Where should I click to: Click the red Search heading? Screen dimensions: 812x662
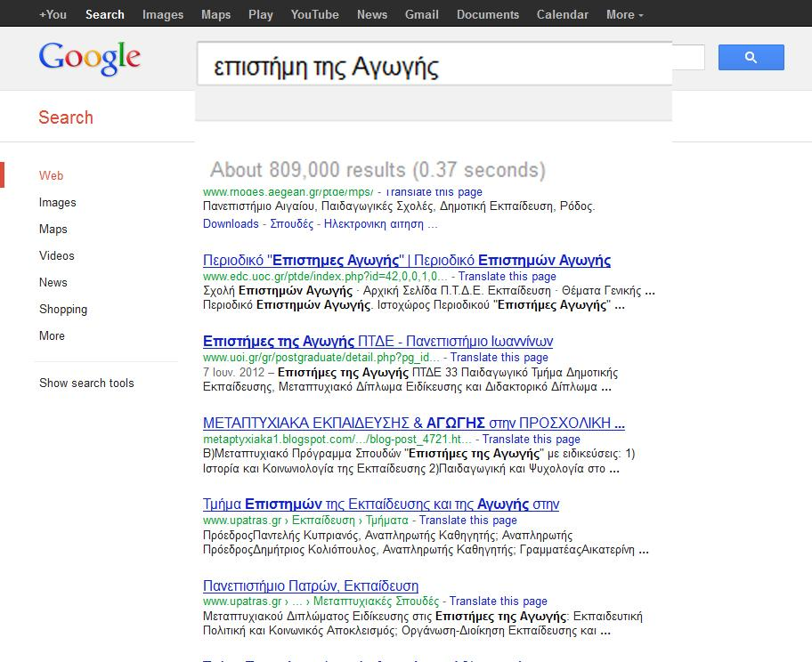click(x=66, y=117)
